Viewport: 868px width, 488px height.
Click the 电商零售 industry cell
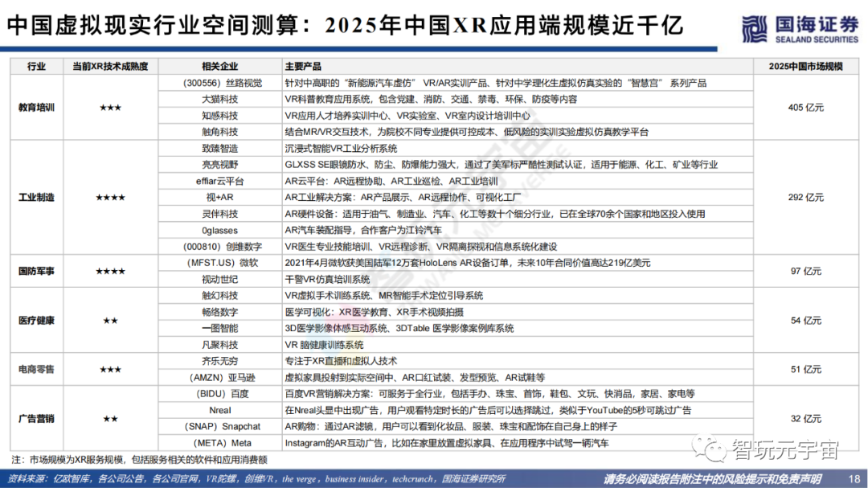coord(36,369)
